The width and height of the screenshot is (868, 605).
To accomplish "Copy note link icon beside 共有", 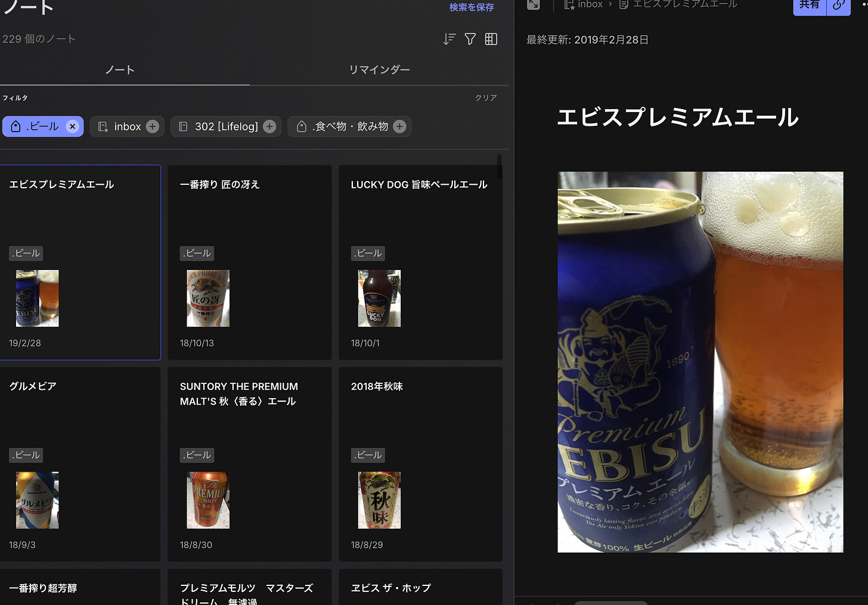I will tap(839, 5).
